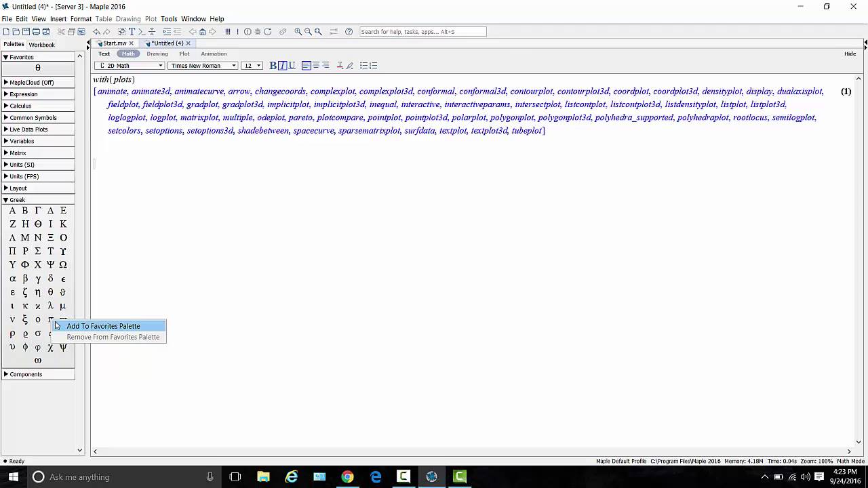868x488 pixels.
Task: Open the File menu
Action: click(x=7, y=19)
